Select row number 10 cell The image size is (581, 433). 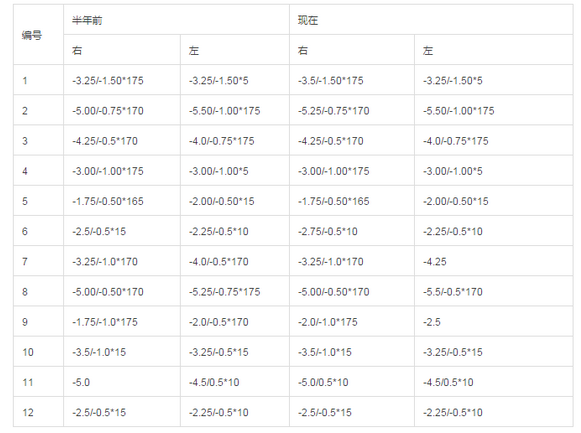38,352
